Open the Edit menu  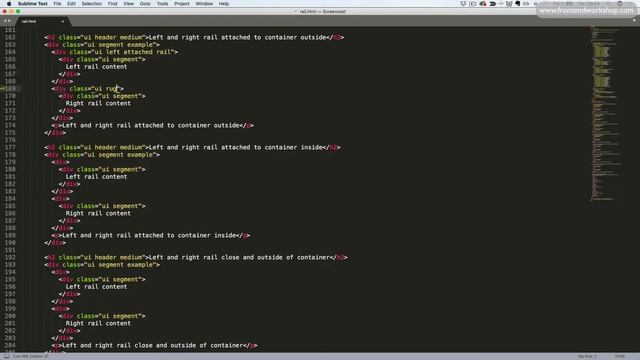pyautogui.click(x=71, y=4)
